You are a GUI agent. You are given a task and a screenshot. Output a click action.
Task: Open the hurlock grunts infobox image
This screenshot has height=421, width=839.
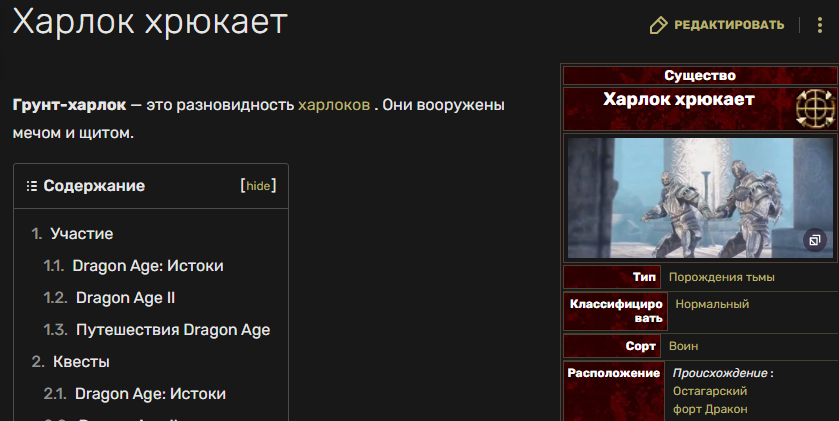(x=700, y=198)
